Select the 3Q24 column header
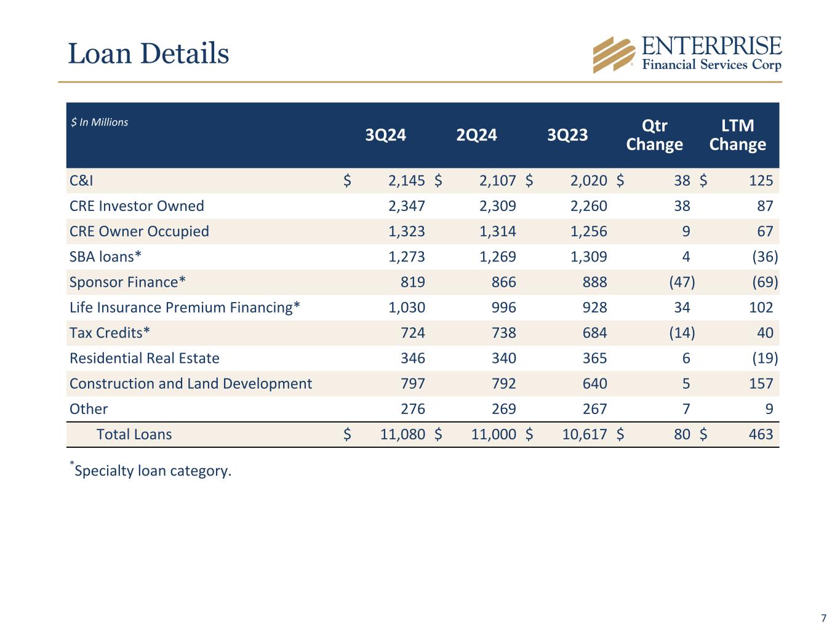 click(x=386, y=135)
